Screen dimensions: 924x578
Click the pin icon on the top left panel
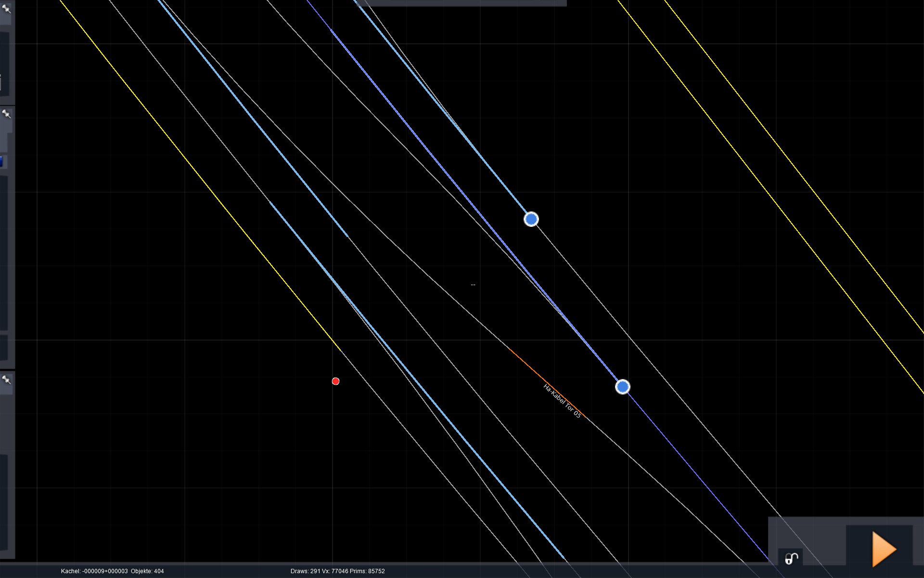pos(6,8)
